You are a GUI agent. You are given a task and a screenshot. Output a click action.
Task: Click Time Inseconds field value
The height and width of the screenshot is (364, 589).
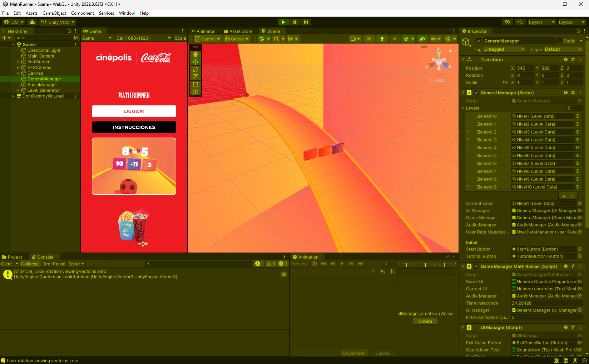(546, 303)
